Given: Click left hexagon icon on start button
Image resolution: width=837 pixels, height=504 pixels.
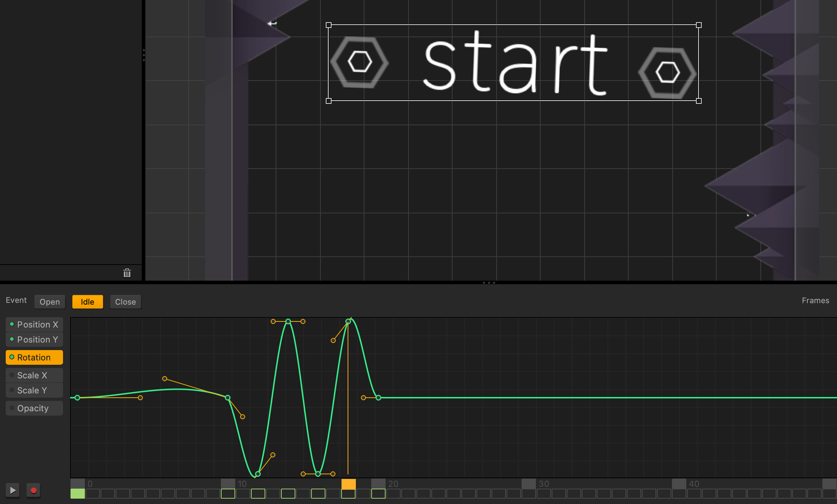Looking at the screenshot, I should point(359,62).
